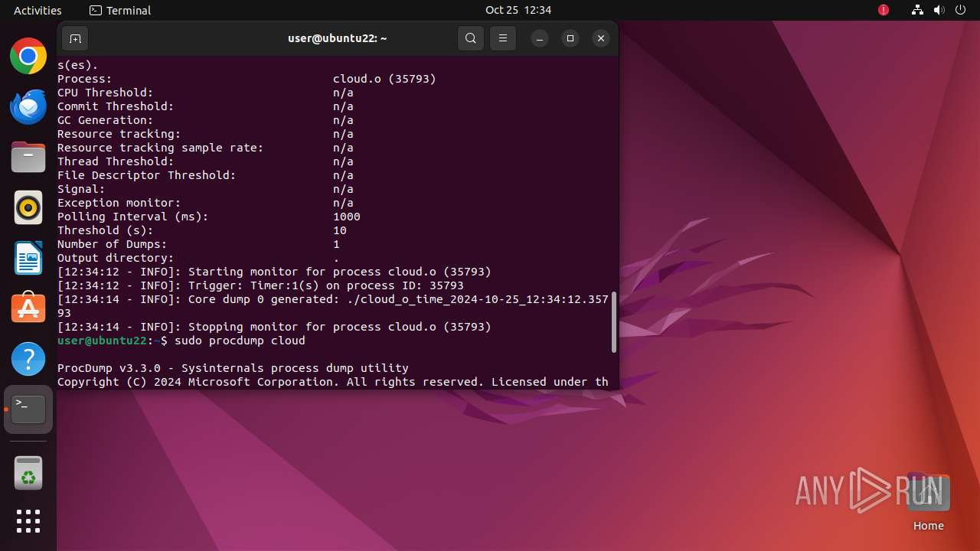Image resolution: width=980 pixels, height=551 pixels.
Task: Click the 'Copyright (C) 2024 Microsoft' line
Action: point(333,382)
